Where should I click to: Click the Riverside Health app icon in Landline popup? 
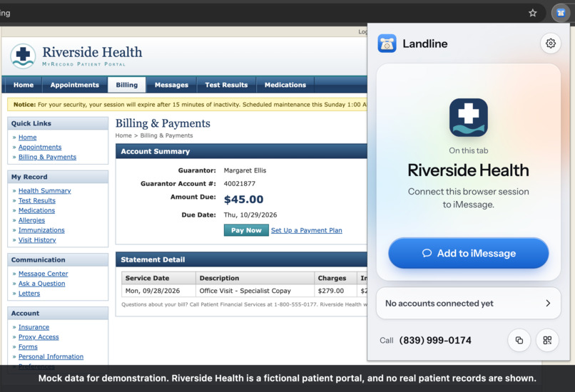pos(468,117)
